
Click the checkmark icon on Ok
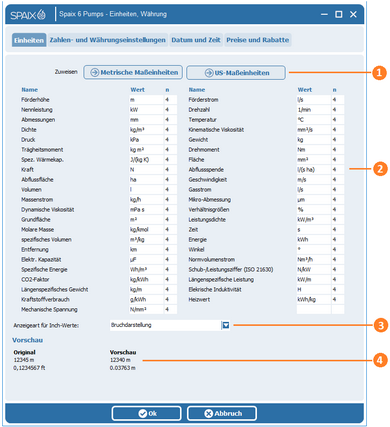click(143, 414)
